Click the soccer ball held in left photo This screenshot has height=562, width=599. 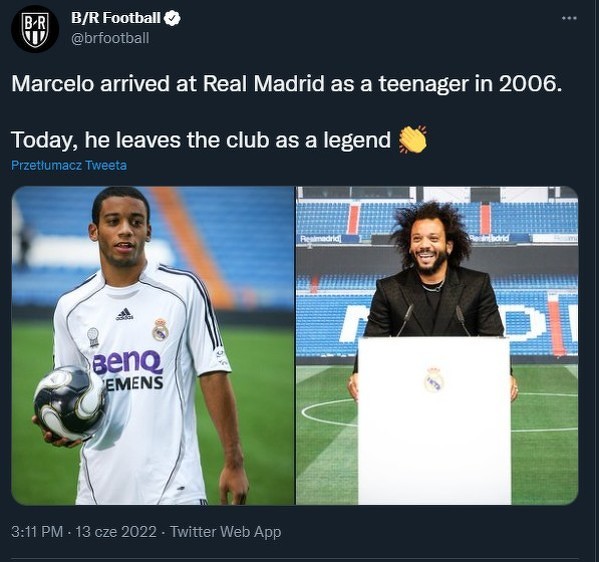70,403
